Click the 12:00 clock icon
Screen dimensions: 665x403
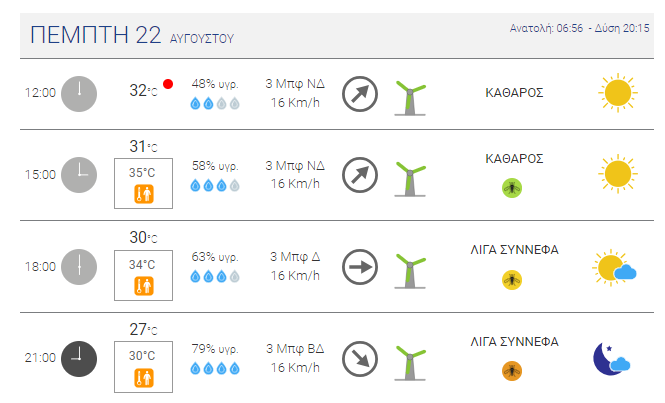pos(79,94)
